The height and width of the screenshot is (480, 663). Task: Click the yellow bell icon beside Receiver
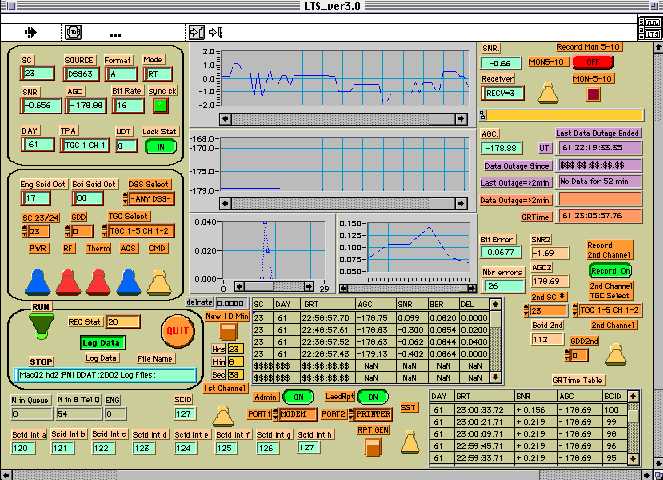[x=547, y=93]
